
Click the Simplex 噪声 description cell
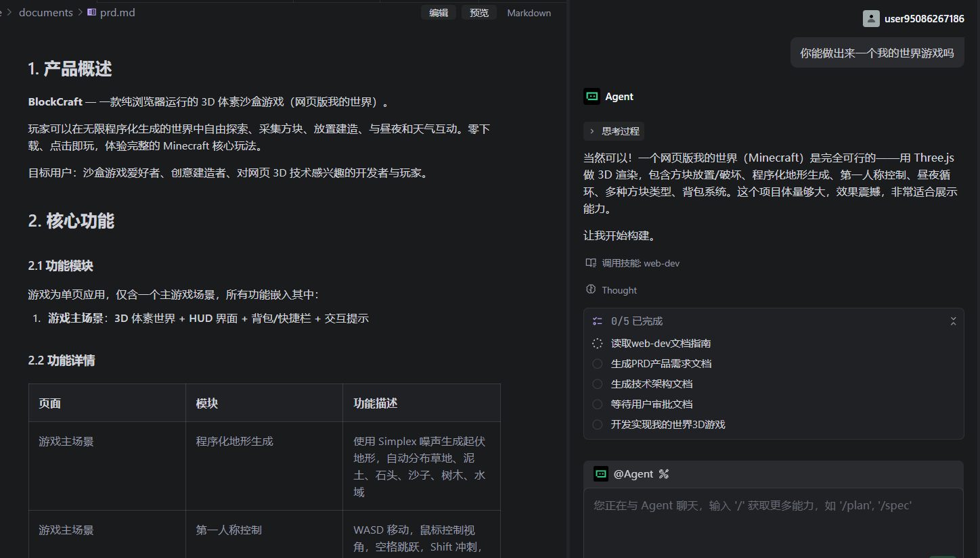(420, 467)
